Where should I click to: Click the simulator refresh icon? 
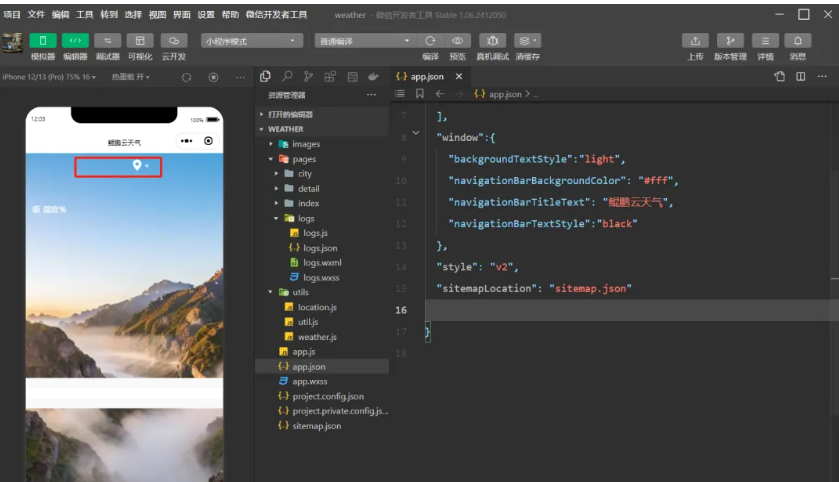point(186,78)
